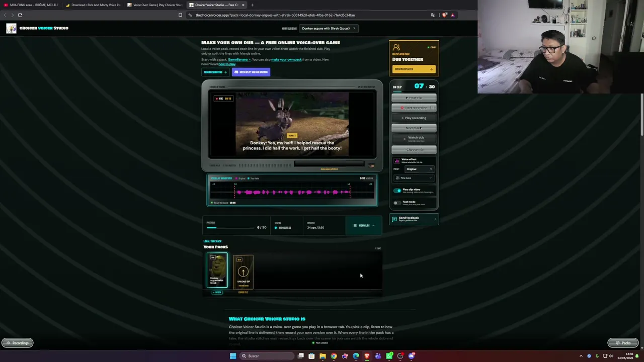
Task: Switch to the SAYA FUNK browser tab
Action: click(x=31, y=5)
